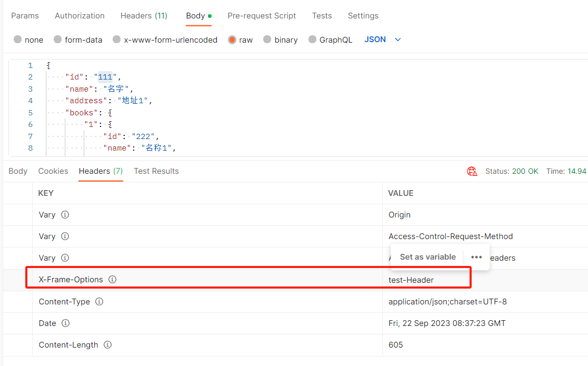Open the Test Results response tab
The image size is (588, 366).
coord(156,171)
